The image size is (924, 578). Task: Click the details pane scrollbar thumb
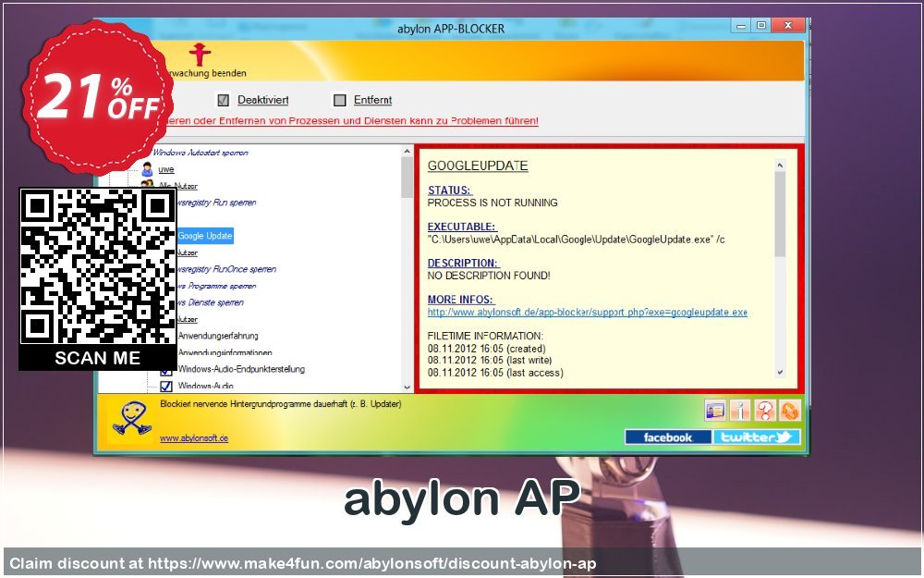pos(780,215)
